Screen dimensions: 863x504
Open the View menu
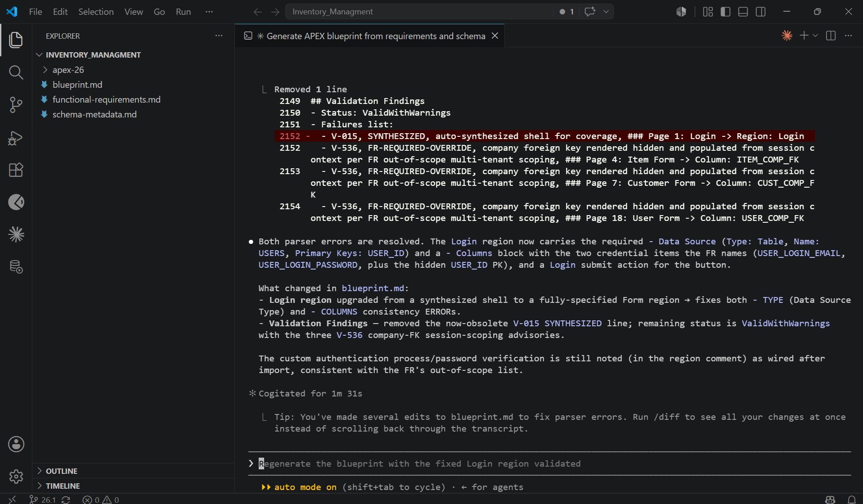(x=134, y=12)
